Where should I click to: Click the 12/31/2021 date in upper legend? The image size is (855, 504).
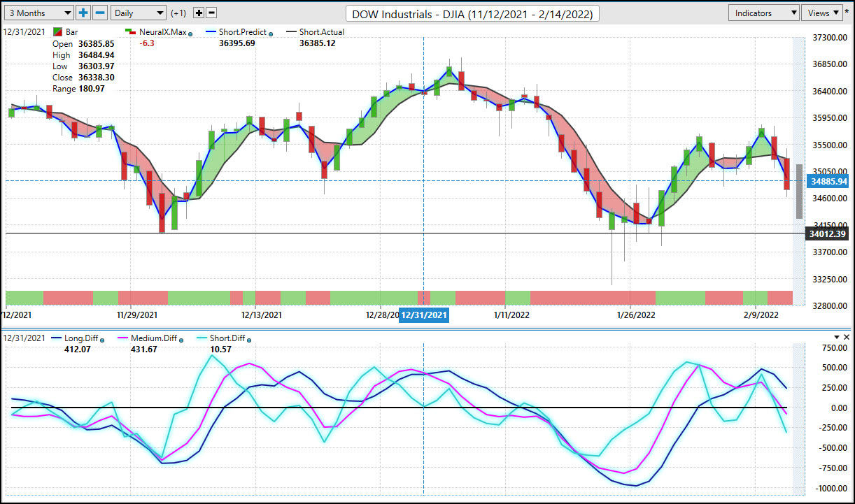24,32
